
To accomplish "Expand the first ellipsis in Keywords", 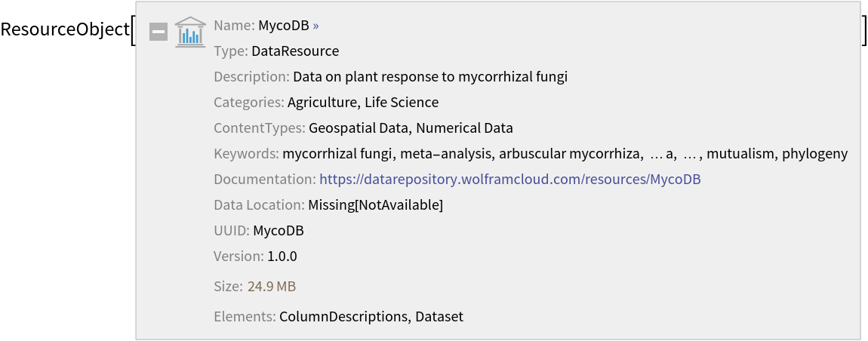I will tap(656, 154).
